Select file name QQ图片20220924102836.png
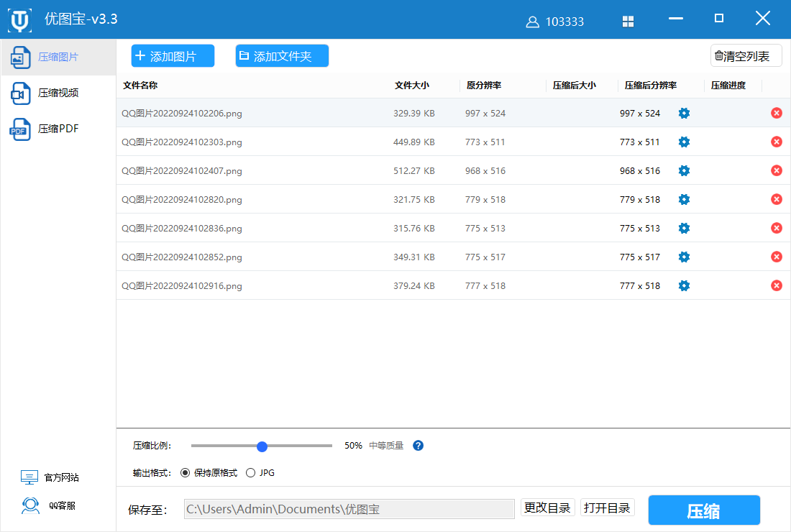791x532 pixels. click(x=182, y=229)
